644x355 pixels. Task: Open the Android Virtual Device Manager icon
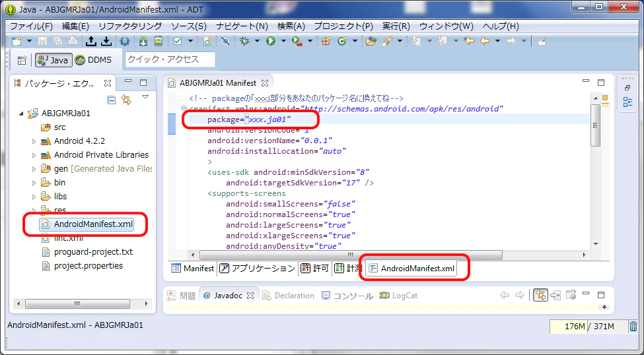[x=159, y=41]
